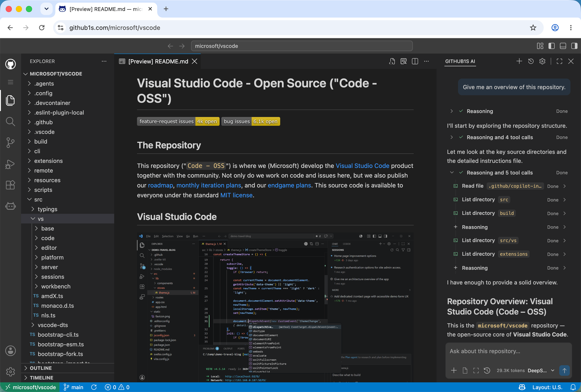Click the microsoft/vscode command center box

(302, 46)
